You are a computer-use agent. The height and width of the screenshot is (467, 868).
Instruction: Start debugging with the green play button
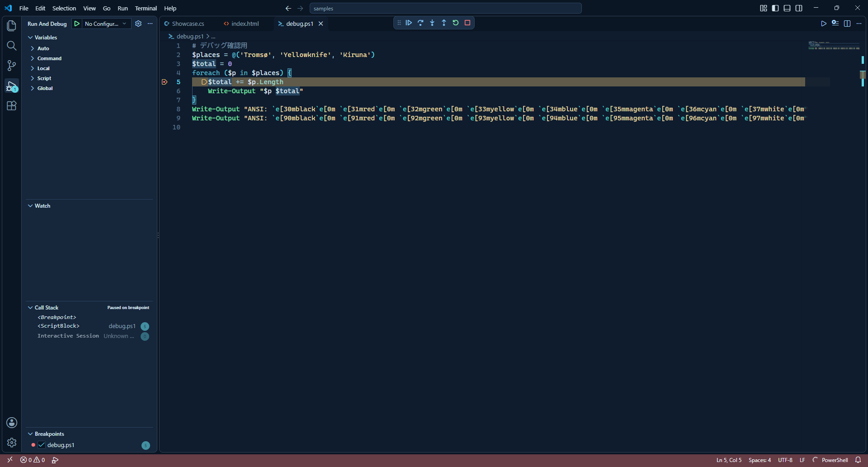pyautogui.click(x=77, y=24)
